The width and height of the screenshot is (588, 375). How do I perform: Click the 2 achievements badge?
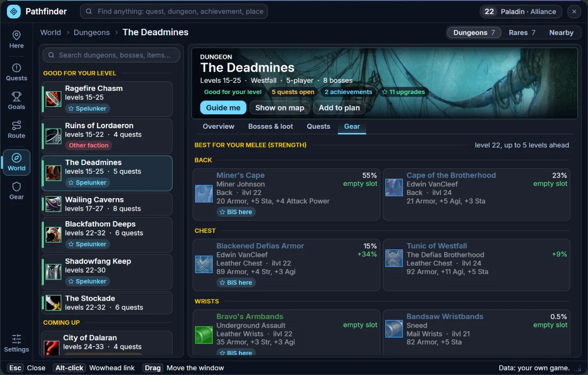(349, 92)
